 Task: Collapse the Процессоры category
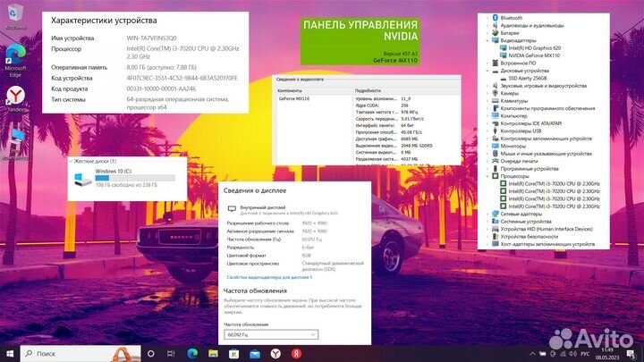coord(487,176)
